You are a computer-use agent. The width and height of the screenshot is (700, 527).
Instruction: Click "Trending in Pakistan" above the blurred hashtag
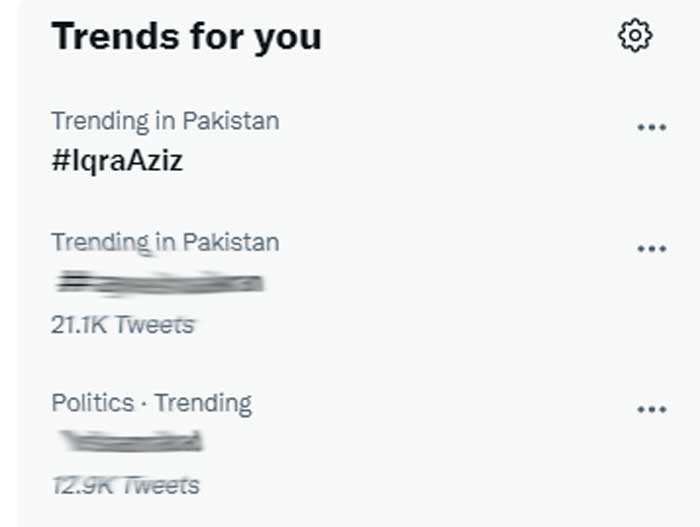pyautogui.click(x=165, y=242)
